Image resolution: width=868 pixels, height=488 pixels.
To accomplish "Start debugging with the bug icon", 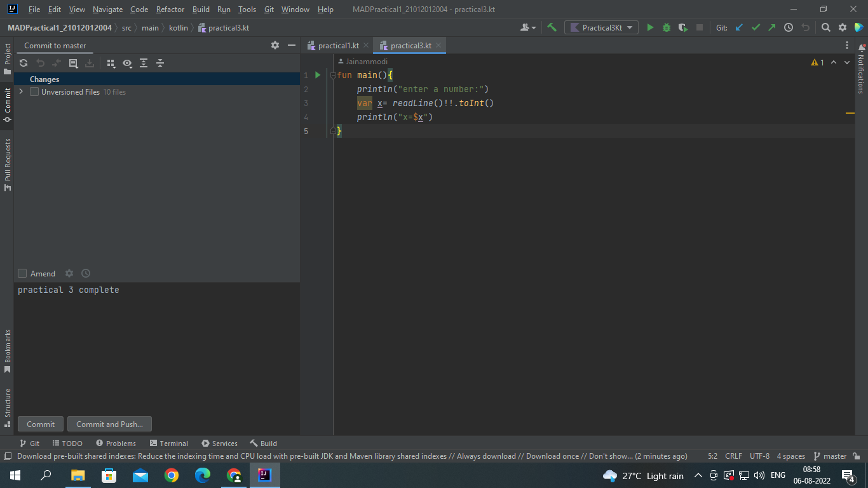I will tap(667, 27).
